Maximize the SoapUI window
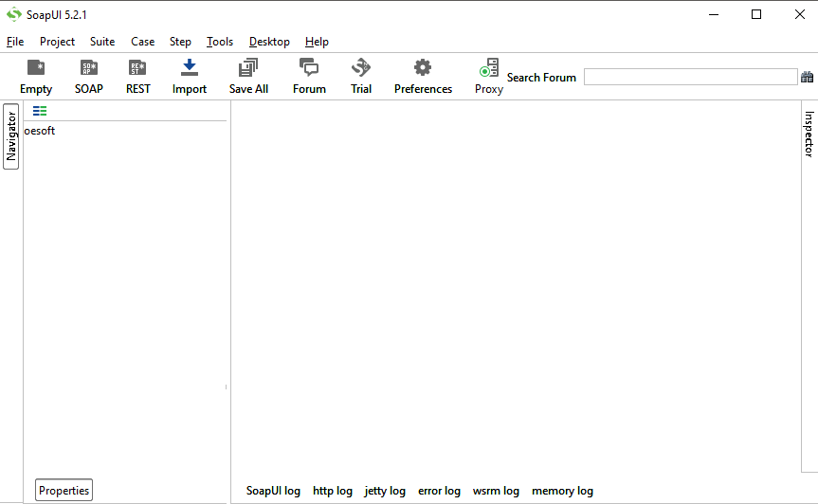This screenshot has height=504, width=818. [756, 14]
